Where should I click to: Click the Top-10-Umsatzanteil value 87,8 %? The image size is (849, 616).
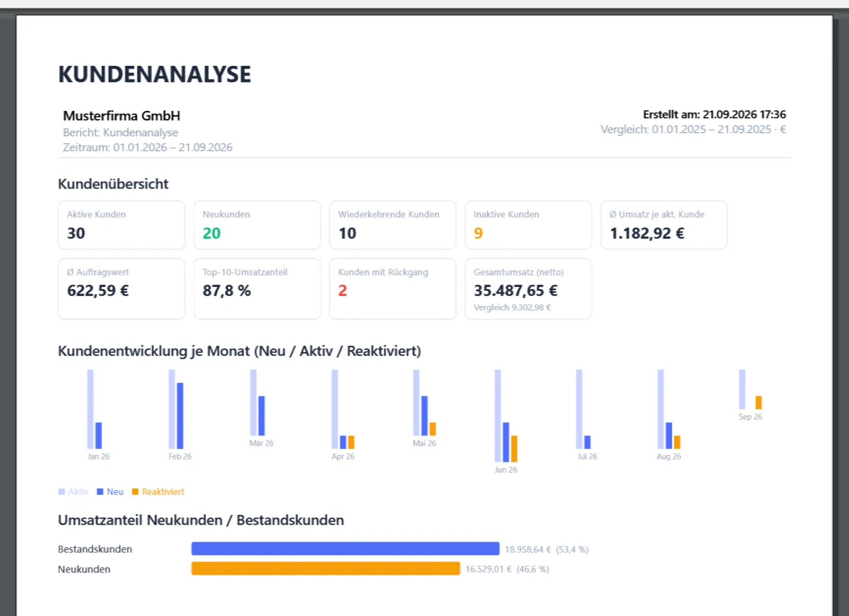pos(227,291)
